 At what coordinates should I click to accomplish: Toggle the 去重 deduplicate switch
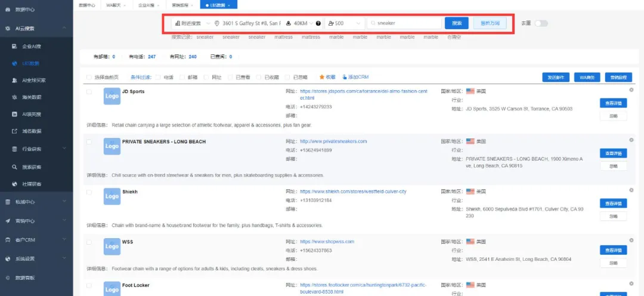pyautogui.click(x=541, y=23)
